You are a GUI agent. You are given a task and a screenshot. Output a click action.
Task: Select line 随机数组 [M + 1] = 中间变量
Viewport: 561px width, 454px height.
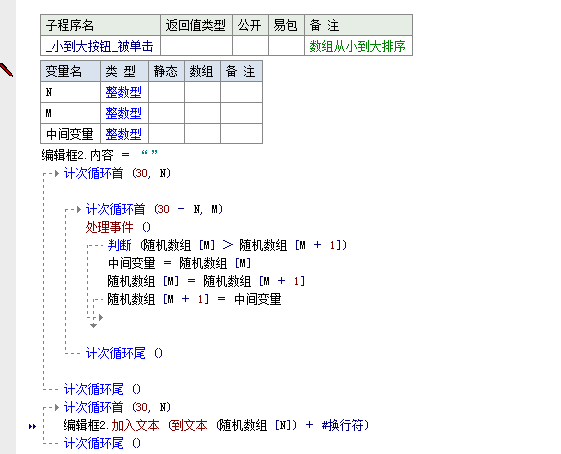194,299
